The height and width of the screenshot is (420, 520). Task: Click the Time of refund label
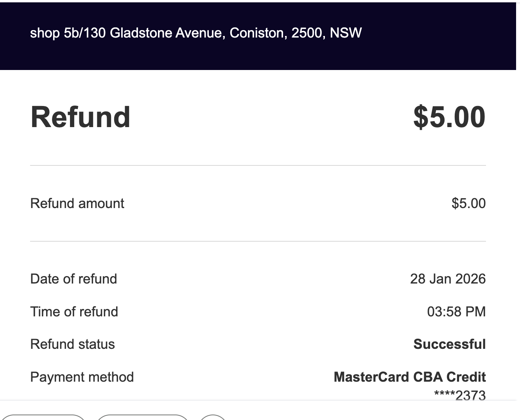74,312
